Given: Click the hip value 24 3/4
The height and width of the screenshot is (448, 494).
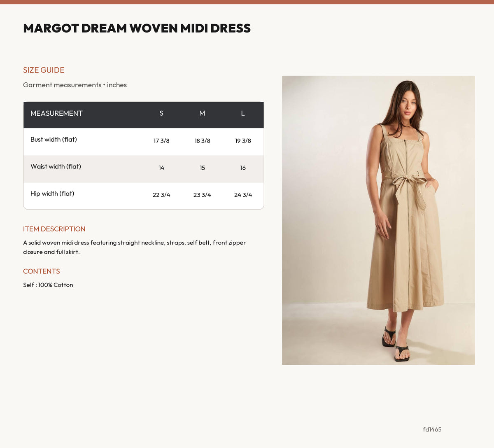Looking at the screenshot, I should [x=243, y=195].
